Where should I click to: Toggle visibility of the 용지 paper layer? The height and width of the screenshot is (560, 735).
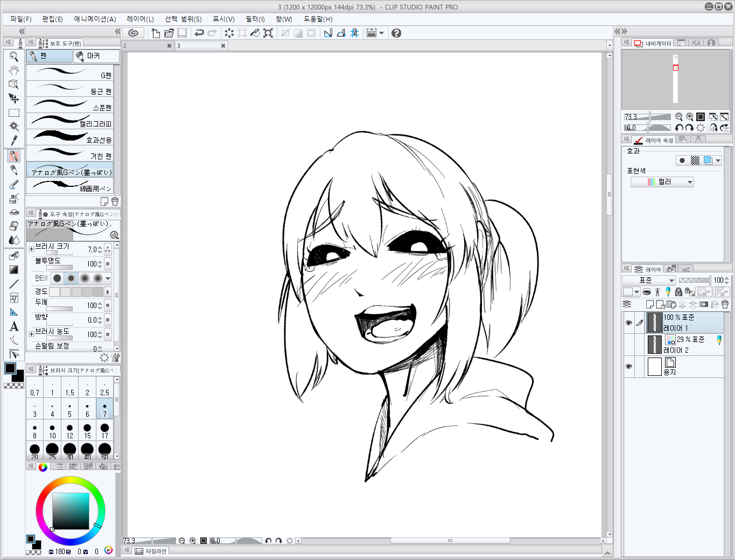tap(628, 367)
